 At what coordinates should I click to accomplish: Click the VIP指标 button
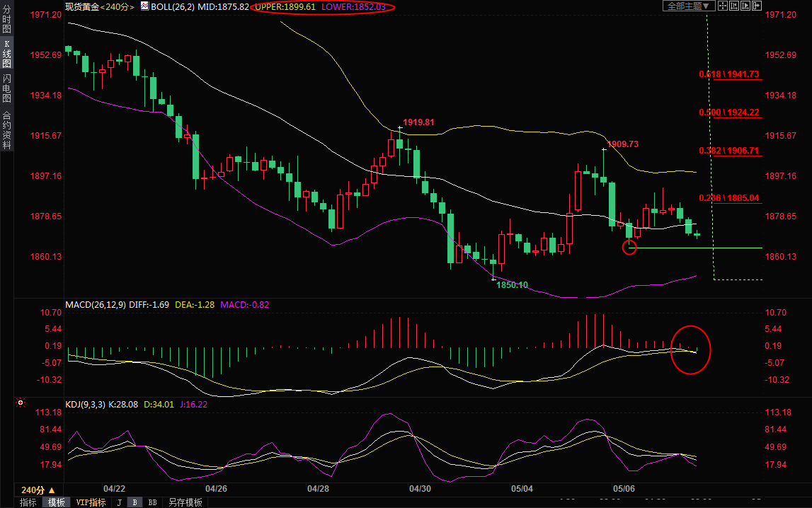(x=91, y=502)
